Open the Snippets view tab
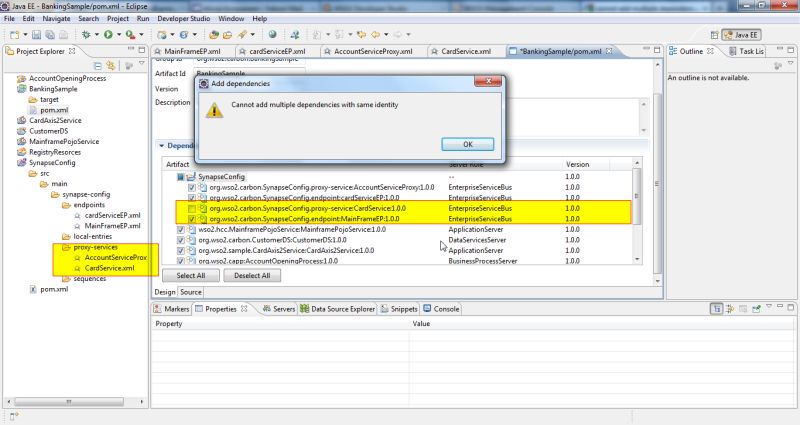This screenshot has height=425, width=800. tap(399, 309)
